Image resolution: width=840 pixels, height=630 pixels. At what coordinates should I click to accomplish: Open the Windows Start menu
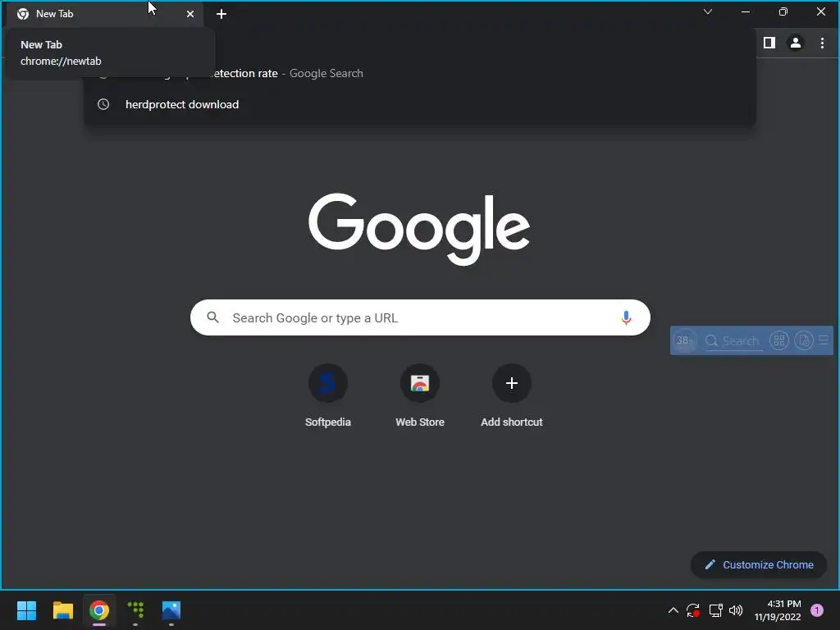(x=26, y=610)
